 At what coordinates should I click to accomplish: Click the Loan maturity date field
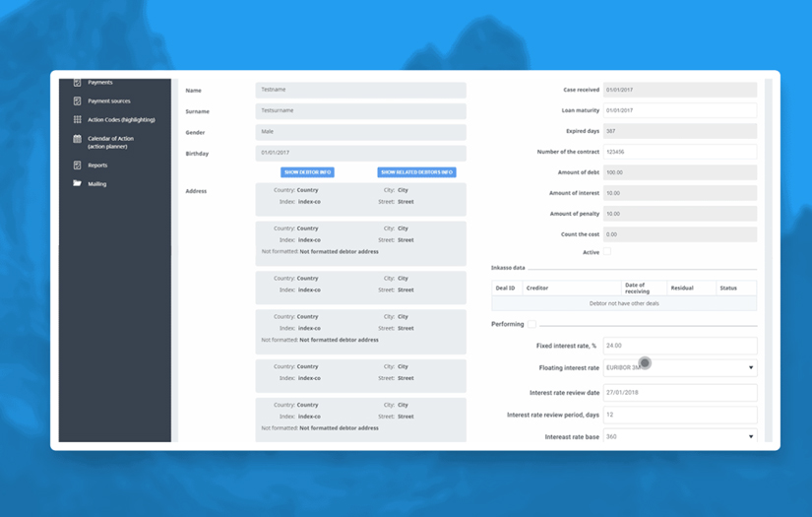pos(680,110)
